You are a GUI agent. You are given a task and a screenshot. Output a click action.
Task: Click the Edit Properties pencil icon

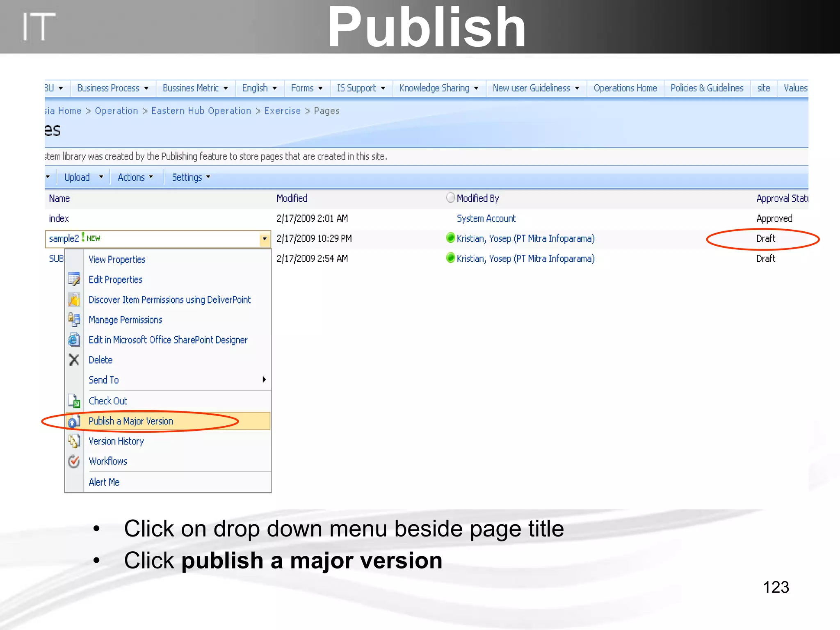(x=74, y=279)
